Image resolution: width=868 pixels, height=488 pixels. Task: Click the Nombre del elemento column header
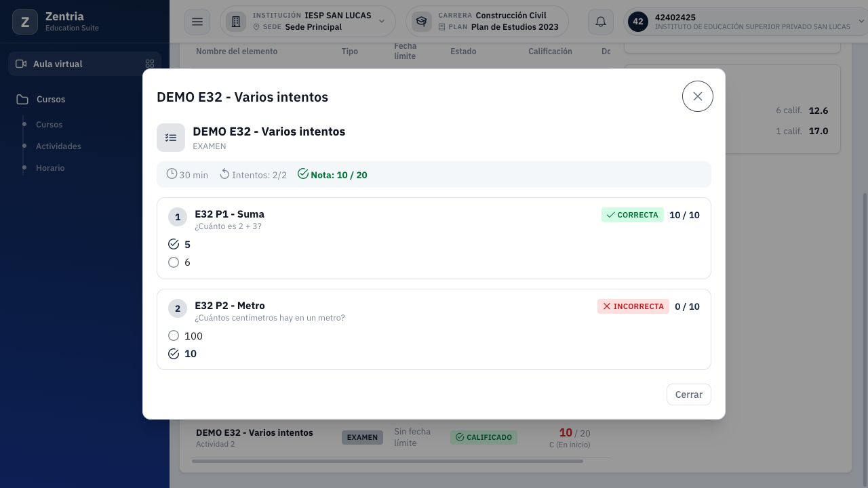coord(237,52)
